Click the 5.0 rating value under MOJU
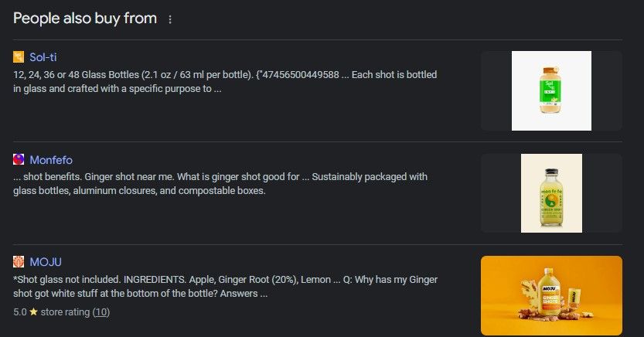 (x=20, y=312)
